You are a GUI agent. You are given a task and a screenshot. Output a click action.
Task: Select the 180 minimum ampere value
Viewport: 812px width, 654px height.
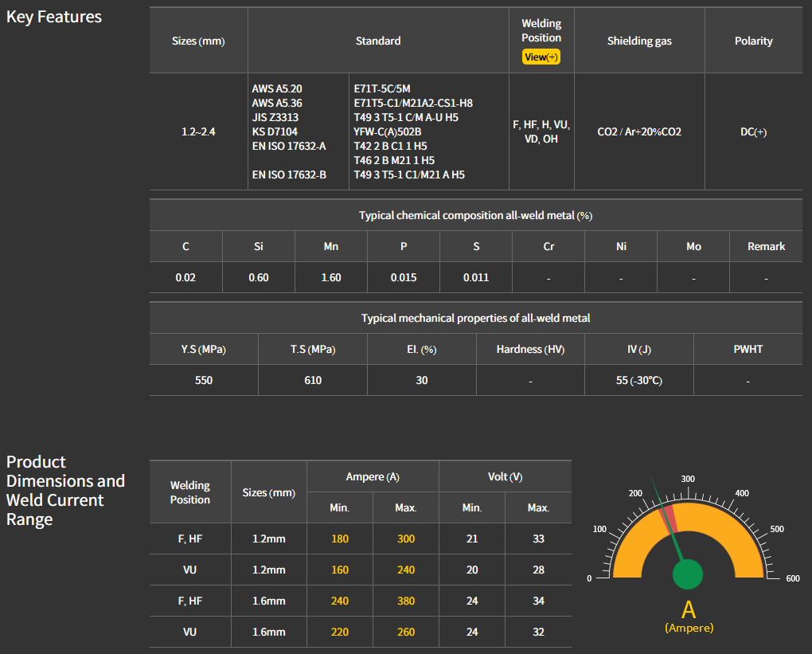(340, 539)
